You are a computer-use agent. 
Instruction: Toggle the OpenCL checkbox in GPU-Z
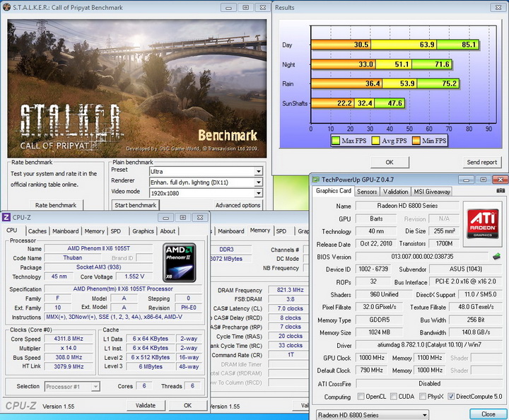[361, 396]
